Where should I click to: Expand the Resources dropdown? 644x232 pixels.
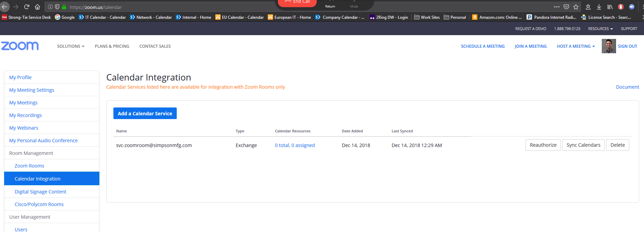600,29
